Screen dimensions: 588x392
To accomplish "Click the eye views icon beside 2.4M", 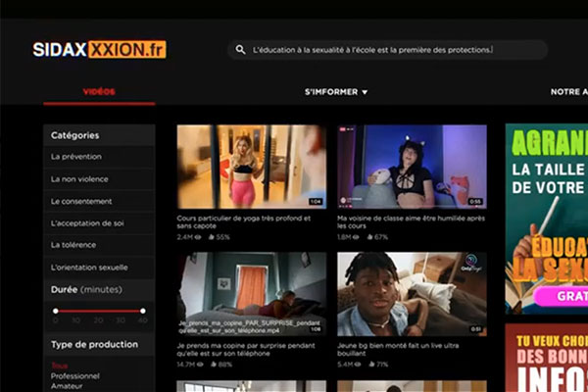I will pos(198,237).
